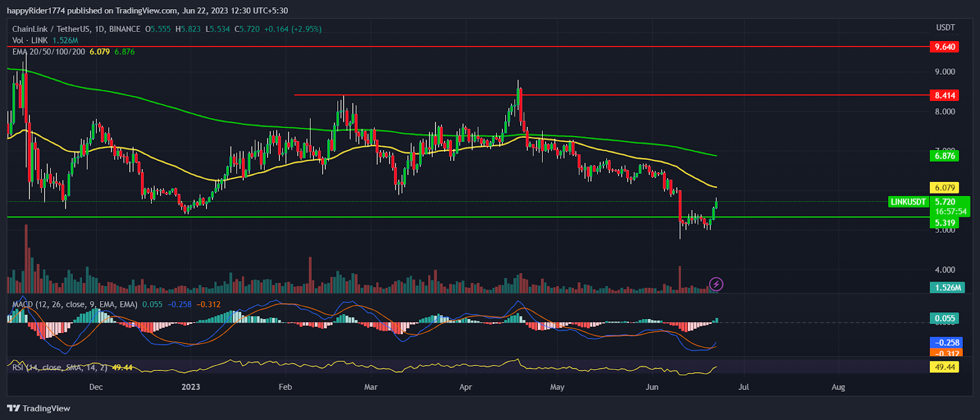Click the 2023 label on the time axis

click(191, 387)
